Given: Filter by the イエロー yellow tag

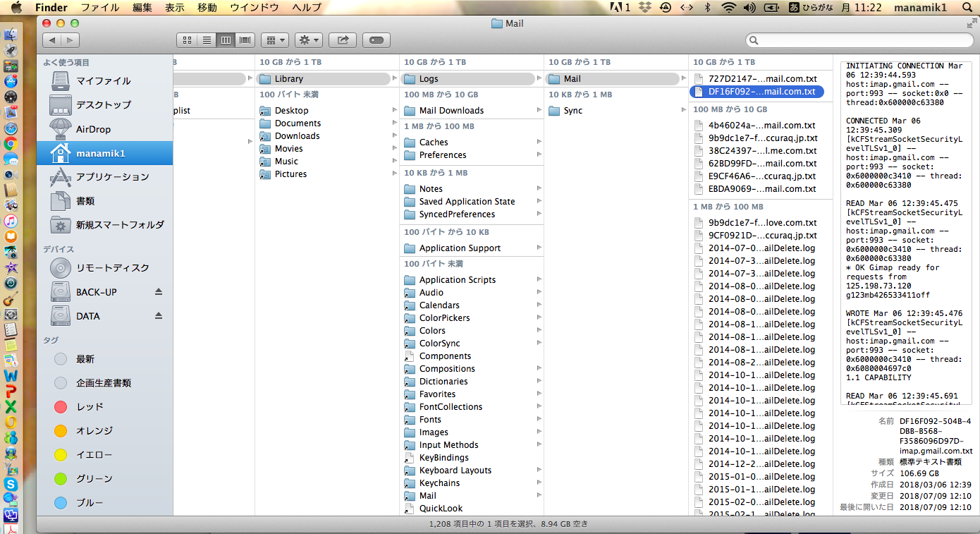Looking at the screenshot, I should 104,455.
